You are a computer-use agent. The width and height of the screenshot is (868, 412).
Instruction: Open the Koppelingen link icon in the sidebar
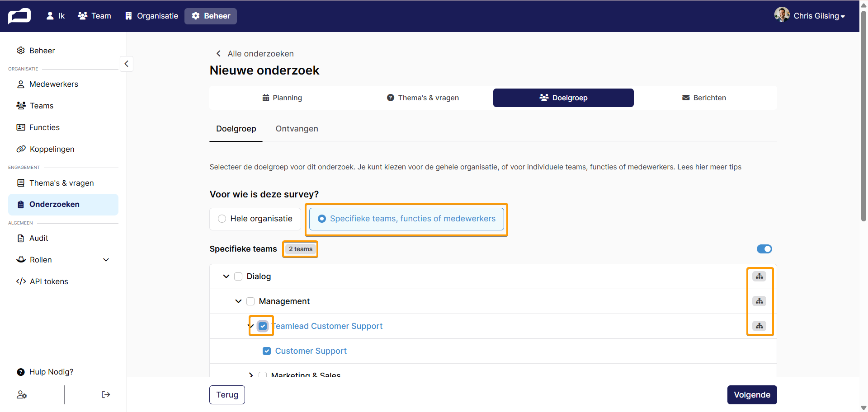(x=21, y=149)
